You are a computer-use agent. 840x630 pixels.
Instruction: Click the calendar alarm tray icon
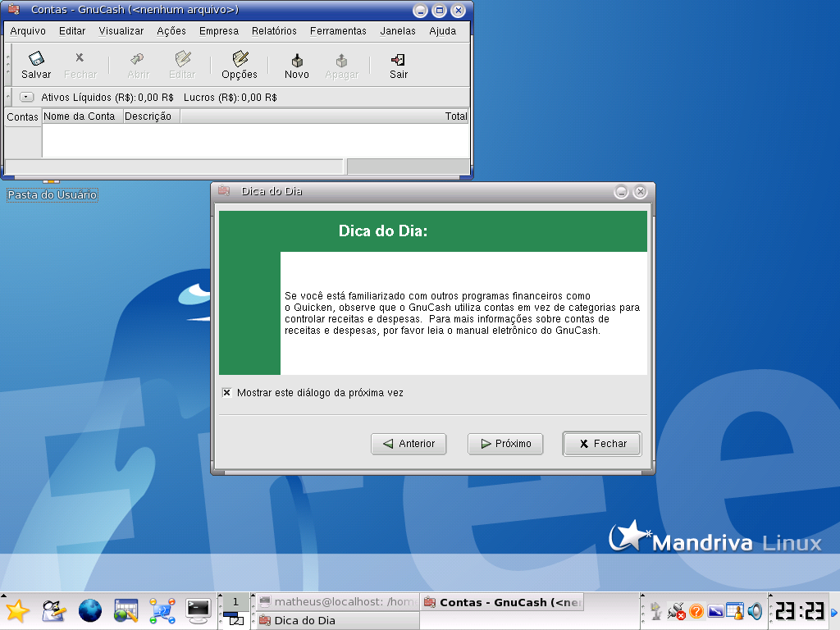pyautogui.click(x=735, y=610)
